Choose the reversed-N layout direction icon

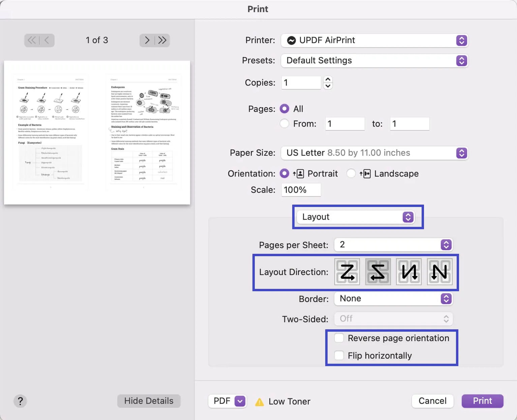(x=409, y=272)
